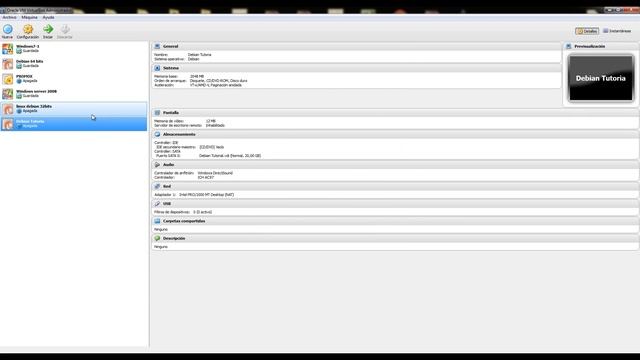Screen dimensions: 640x360
Task: Switch to the Detalles view button
Action: coord(587,31)
